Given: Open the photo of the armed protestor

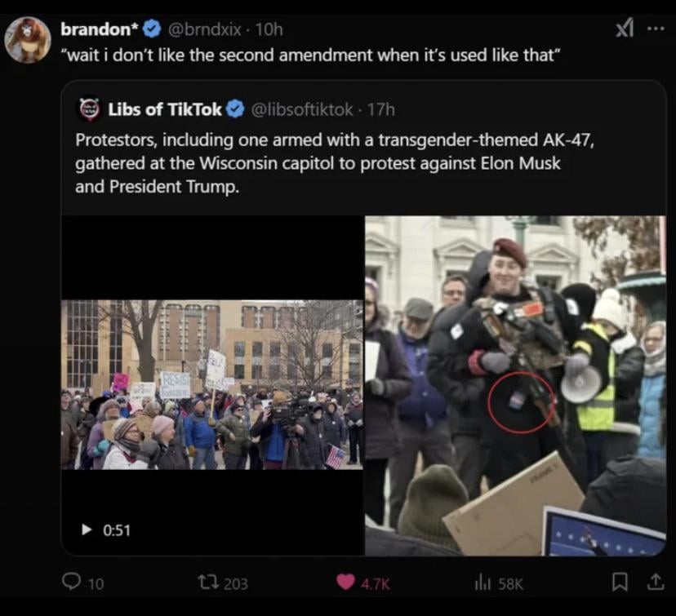Looking at the screenshot, I should tap(515, 385).
